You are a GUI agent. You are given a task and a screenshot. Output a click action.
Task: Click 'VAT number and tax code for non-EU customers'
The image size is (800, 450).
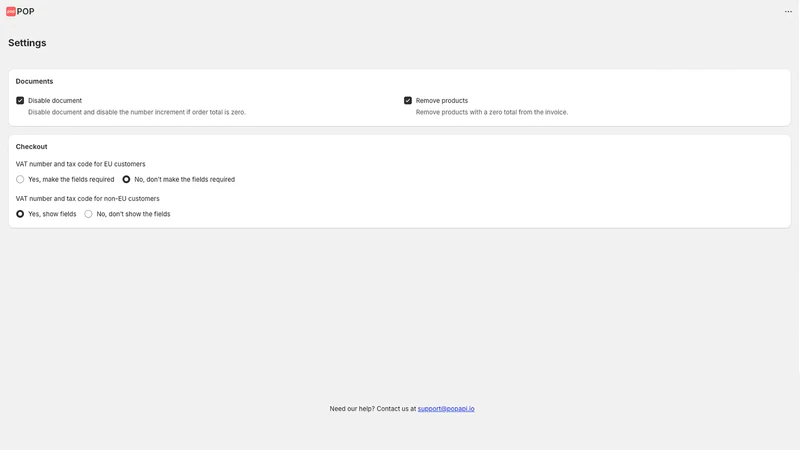click(x=87, y=198)
